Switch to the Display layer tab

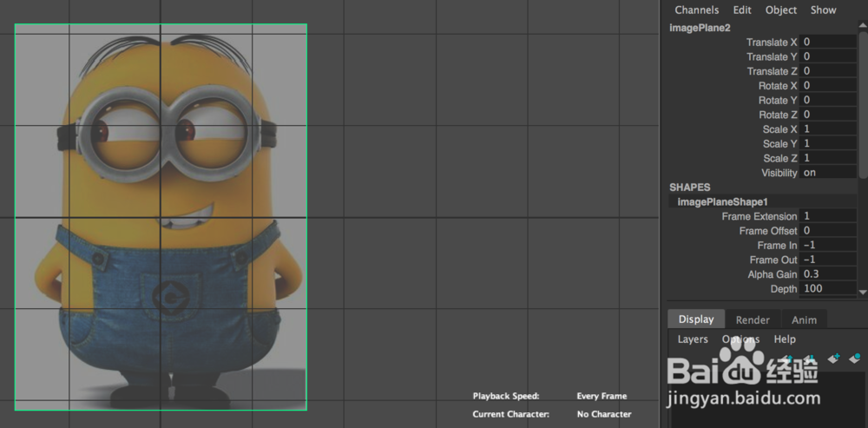coord(696,319)
